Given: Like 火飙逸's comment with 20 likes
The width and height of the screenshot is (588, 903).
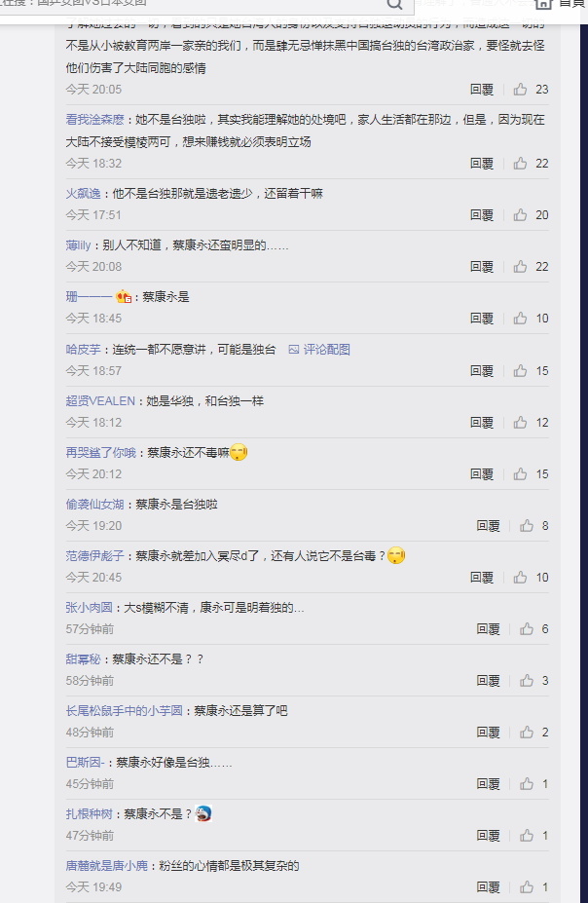Looking at the screenshot, I should [520, 215].
